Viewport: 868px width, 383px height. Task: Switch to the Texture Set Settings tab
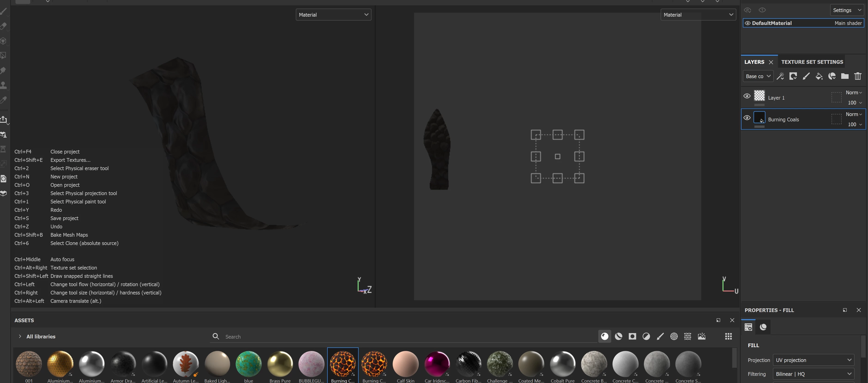click(812, 62)
